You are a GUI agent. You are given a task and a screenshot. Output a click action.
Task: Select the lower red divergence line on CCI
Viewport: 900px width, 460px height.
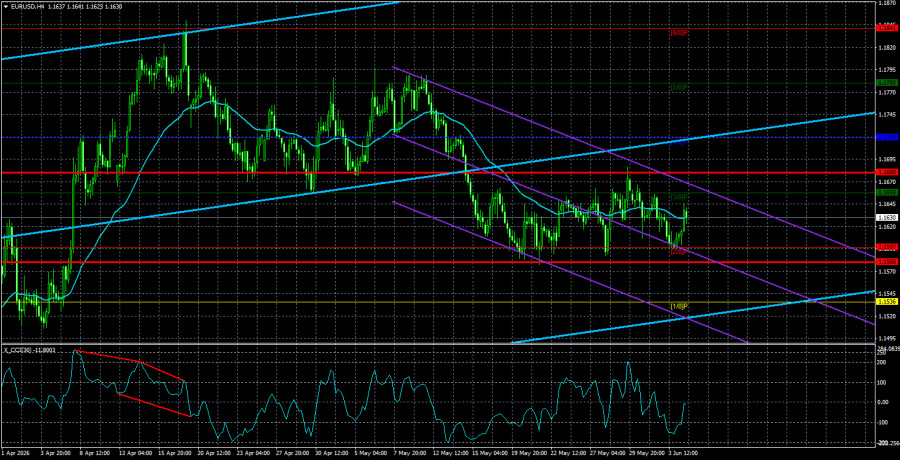point(154,405)
